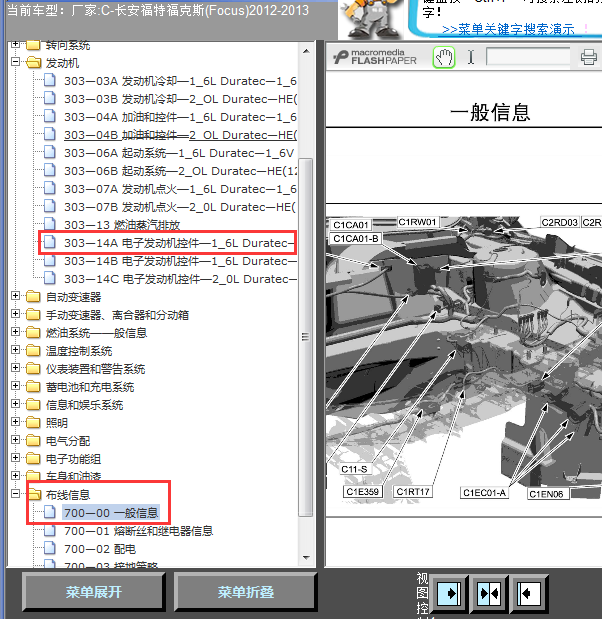Image resolution: width=602 pixels, height=619 pixels.
Task: Click the 菜单展开 button
Action: 94,592
